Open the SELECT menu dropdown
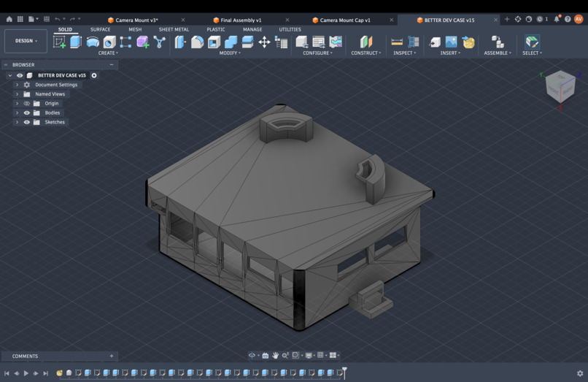The height and width of the screenshot is (382, 588). [532, 53]
